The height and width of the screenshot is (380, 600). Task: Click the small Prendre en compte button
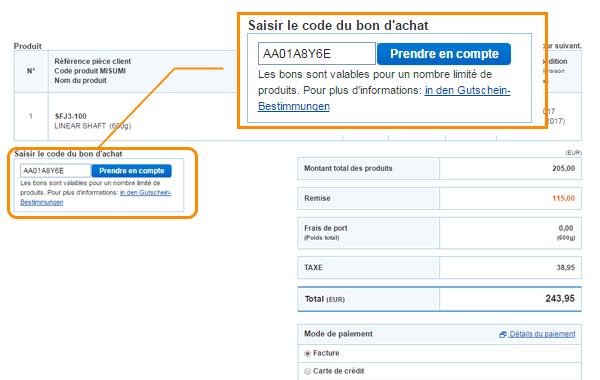coord(132,171)
